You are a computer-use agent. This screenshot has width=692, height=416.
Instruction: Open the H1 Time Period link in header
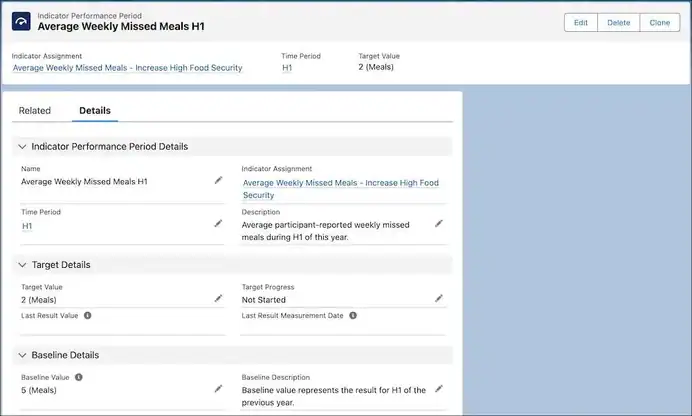pos(287,68)
